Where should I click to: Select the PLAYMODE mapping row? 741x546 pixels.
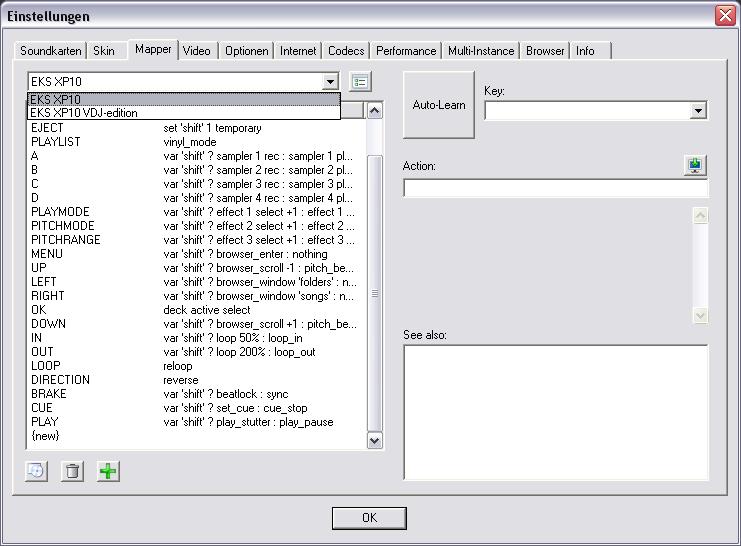[197, 212]
